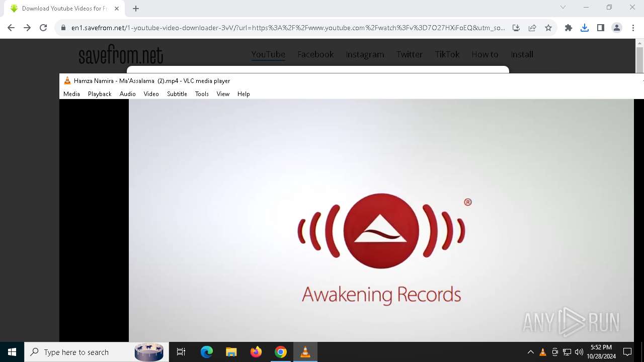
Task: Click the install app icon in address bar
Action: point(516,28)
